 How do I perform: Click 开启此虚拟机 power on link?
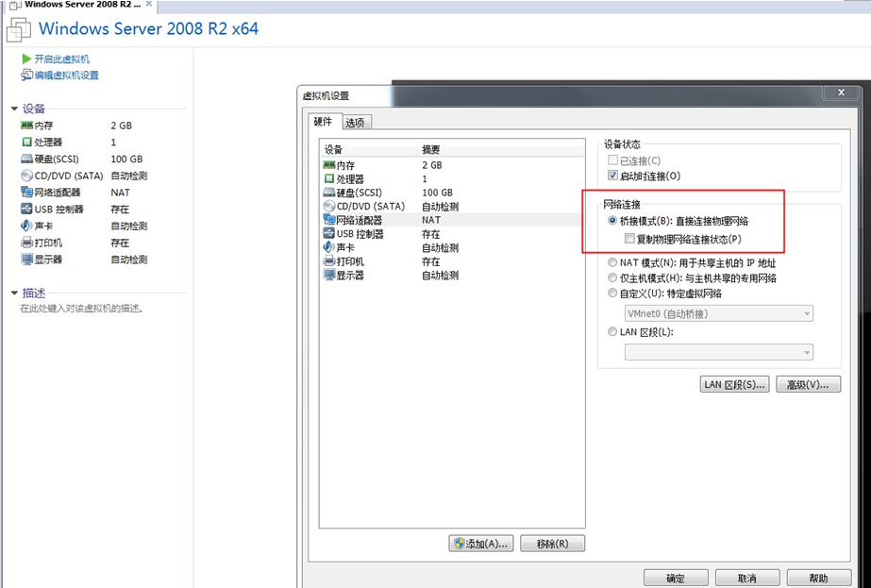point(61,59)
